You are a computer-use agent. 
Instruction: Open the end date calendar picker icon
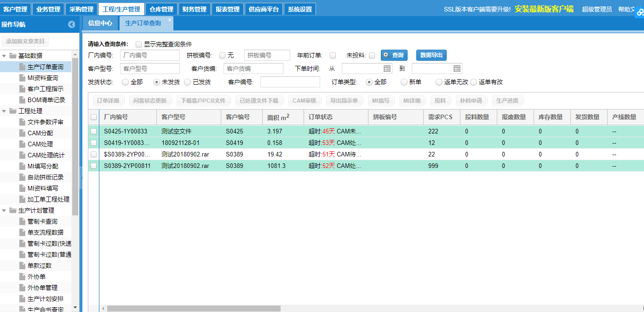457,68
